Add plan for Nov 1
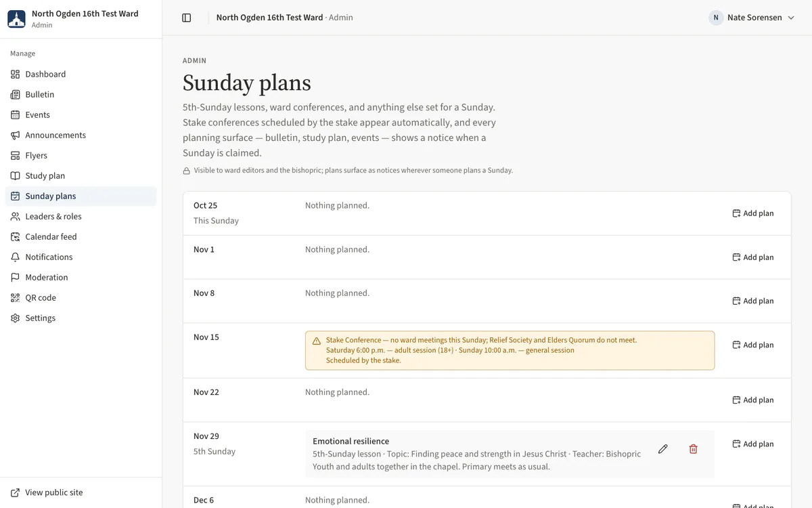This screenshot has height=508, width=812. point(753,257)
